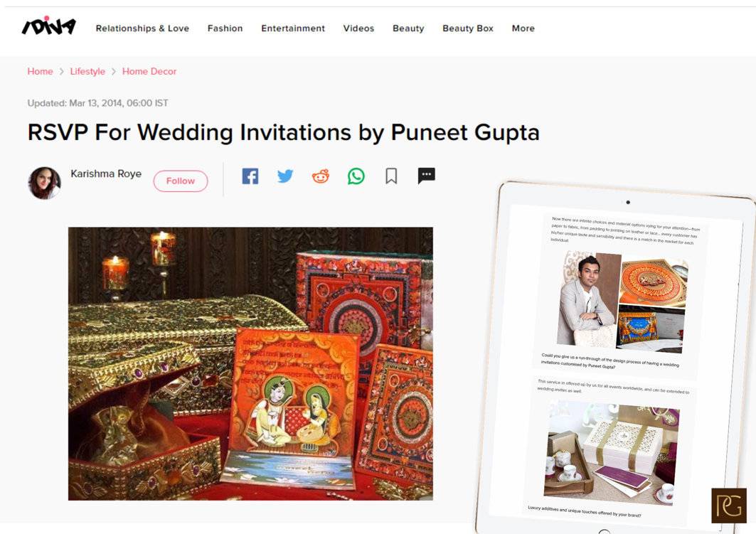
Task: Share article via Twitter icon
Action: point(285,176)
